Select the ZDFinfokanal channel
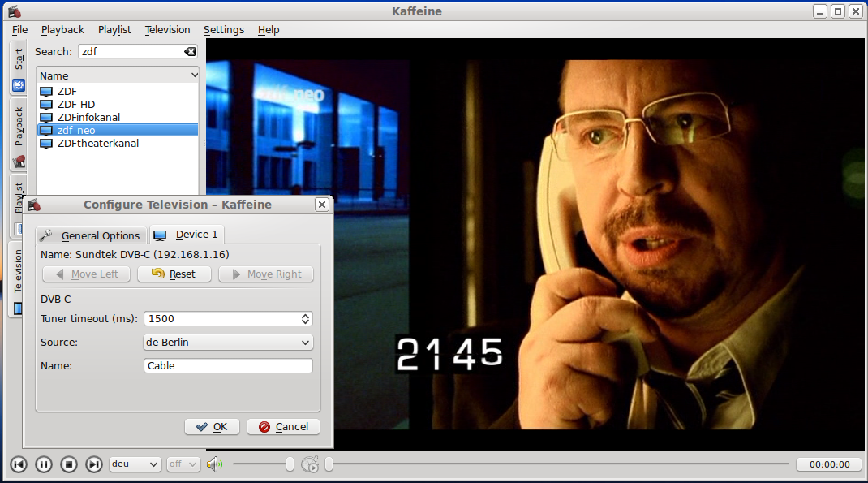Image resolution: width=868 pixels, height=483 pixels. coord(118,117)
